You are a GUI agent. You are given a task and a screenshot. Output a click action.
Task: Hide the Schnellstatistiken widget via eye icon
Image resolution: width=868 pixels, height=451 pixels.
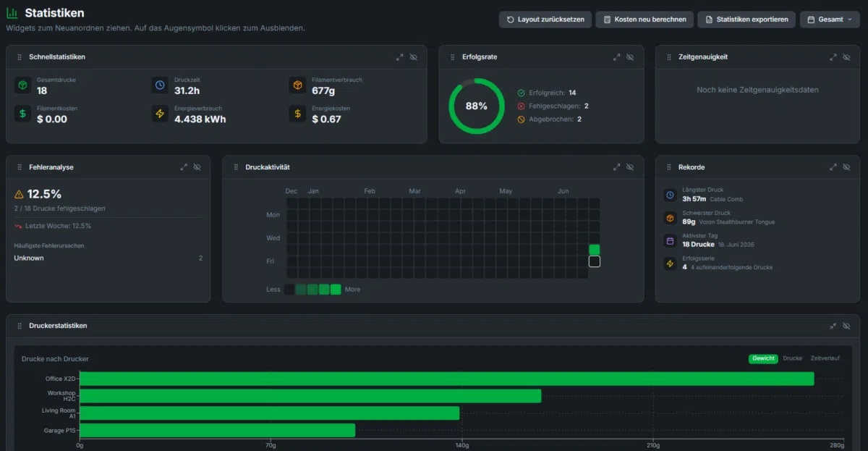(414, 56)
